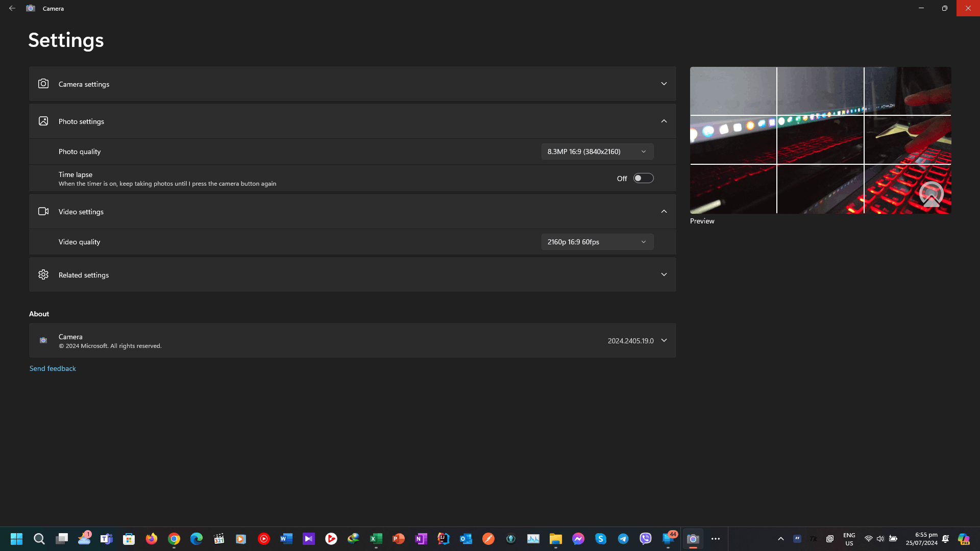980x551 pixels.
Task: Collapse the Photo settings section
Action: pyautogui.click(x=664, y=121)
